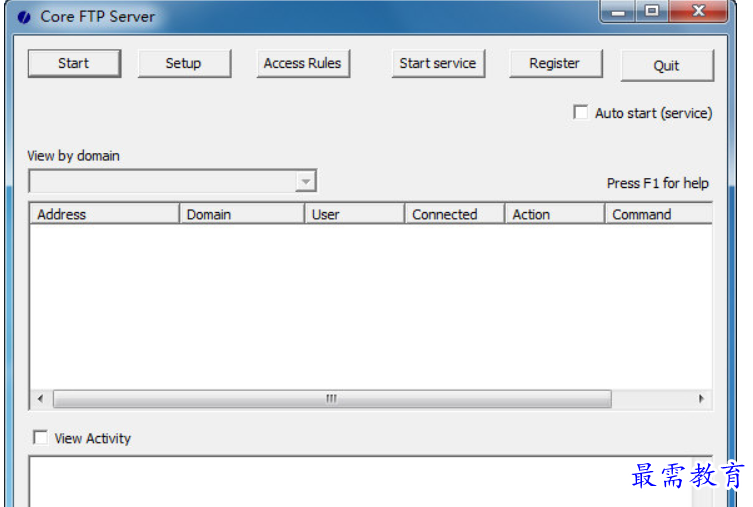This screenshot has height=507, width=753.
Task: Open the Setup dialog
Action: [x=184, y=63]
